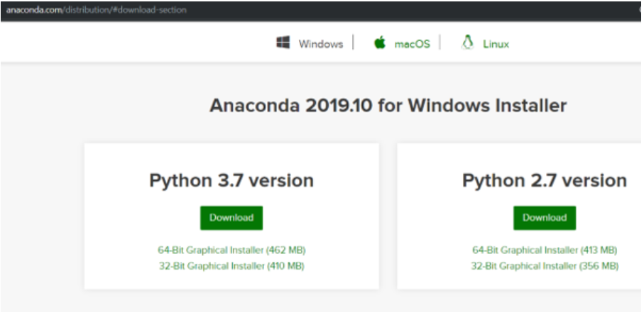This screenshot has height=315, width=644.
Task: Select the #download-section part of the URL
Action: click(150, 9)
